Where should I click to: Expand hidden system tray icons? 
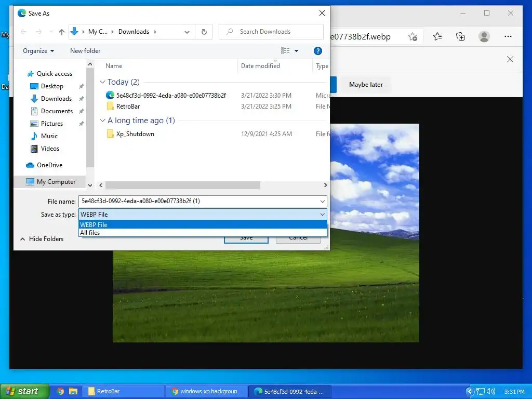coord(470,392)
